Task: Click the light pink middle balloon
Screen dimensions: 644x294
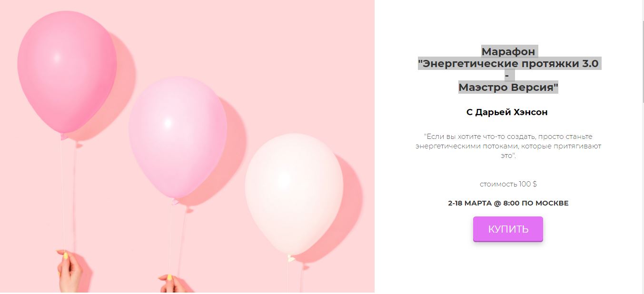Action: 178,137
